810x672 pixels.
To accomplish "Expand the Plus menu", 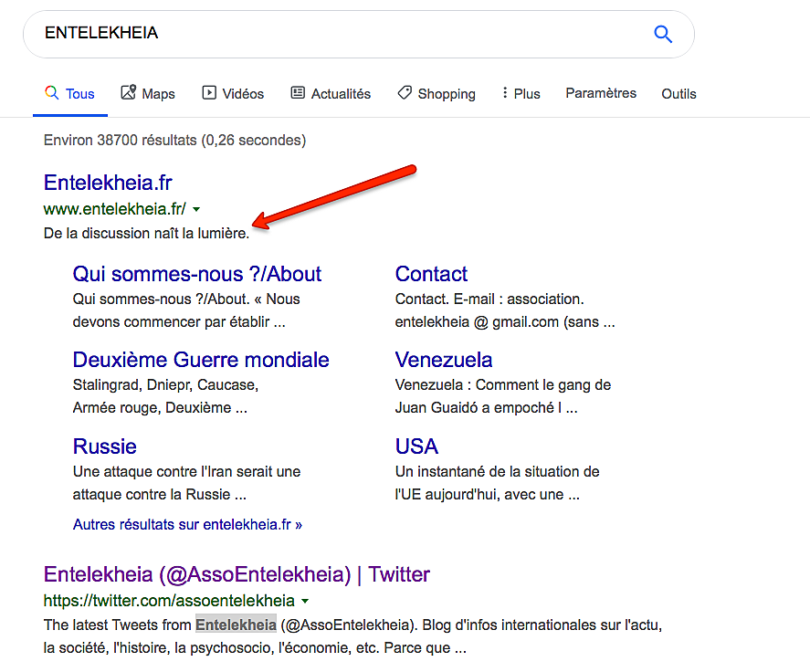I will pos(521,93).
